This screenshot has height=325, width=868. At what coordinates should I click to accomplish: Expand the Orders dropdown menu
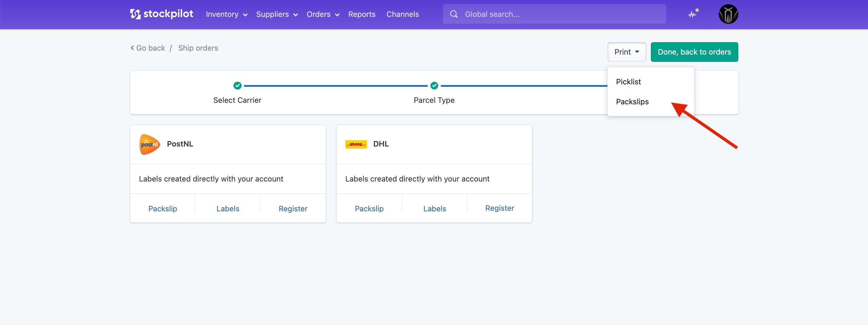click(x=323, y=14)
